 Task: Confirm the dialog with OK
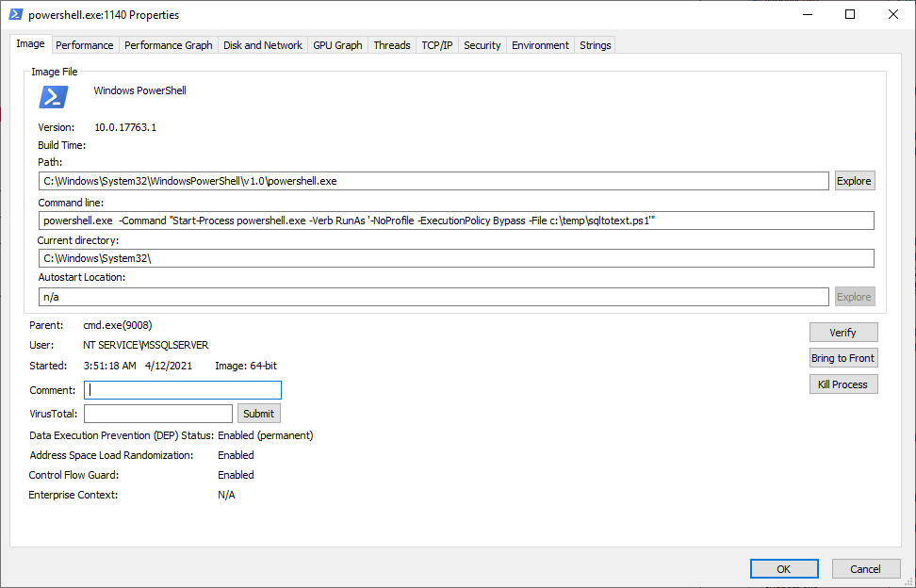[x=784, y=569]
